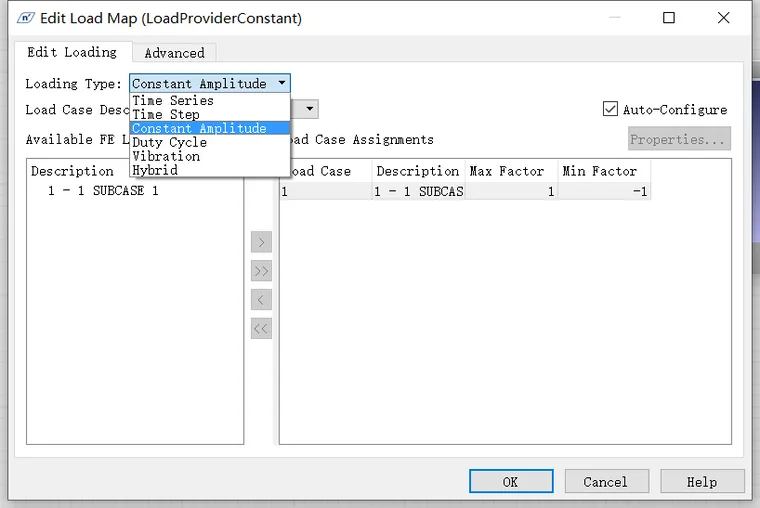This screenshot has height=508, width=760.
Task: Click the OK button
Action: pos(511,481)
